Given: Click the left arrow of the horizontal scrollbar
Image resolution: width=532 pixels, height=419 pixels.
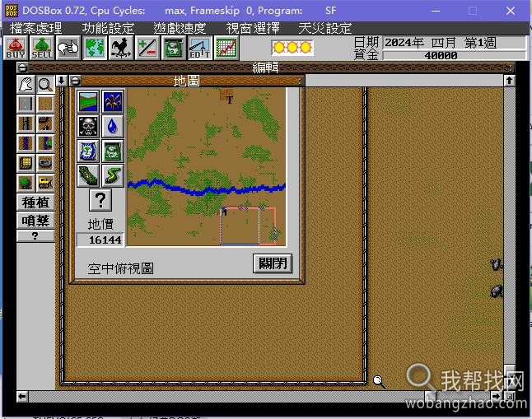Looking at the screenshot, I should (x=22, y=396).
